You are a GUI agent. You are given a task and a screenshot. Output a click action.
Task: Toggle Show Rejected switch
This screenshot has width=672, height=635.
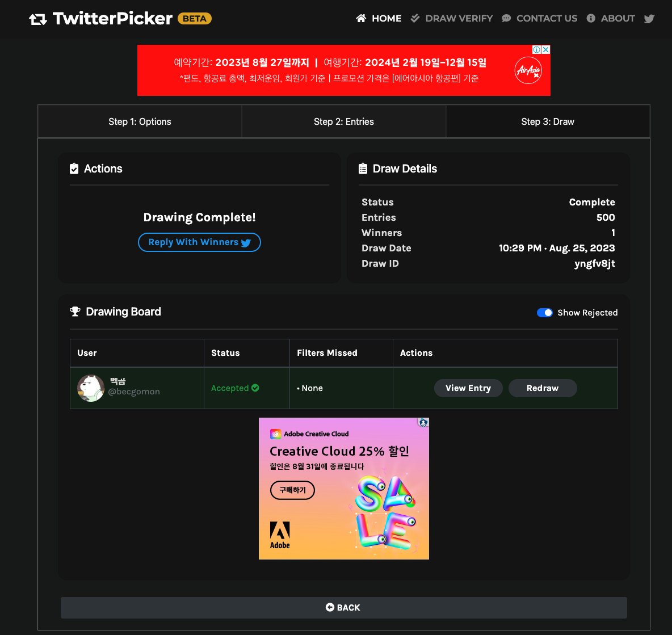[545, 313]
